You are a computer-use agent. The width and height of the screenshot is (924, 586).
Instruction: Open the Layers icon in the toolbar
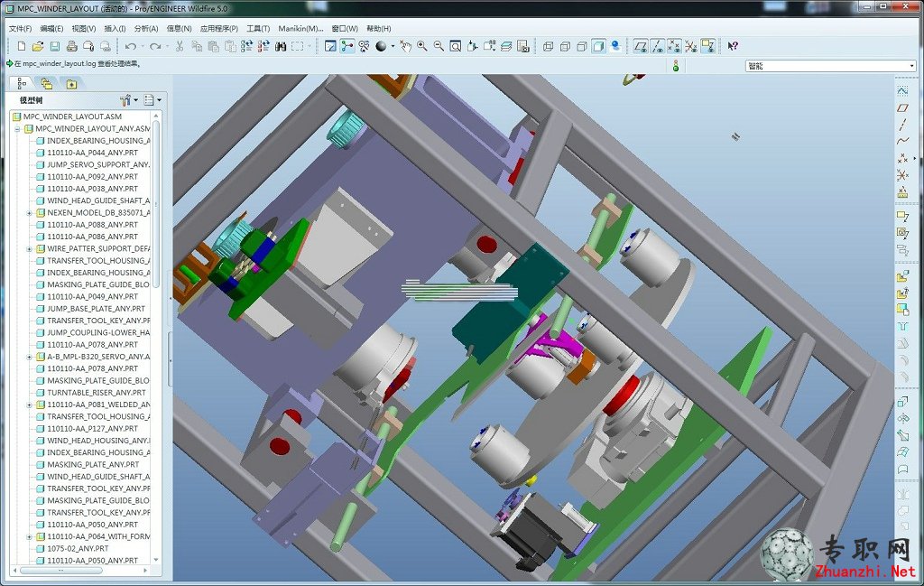tap(506, 46)
